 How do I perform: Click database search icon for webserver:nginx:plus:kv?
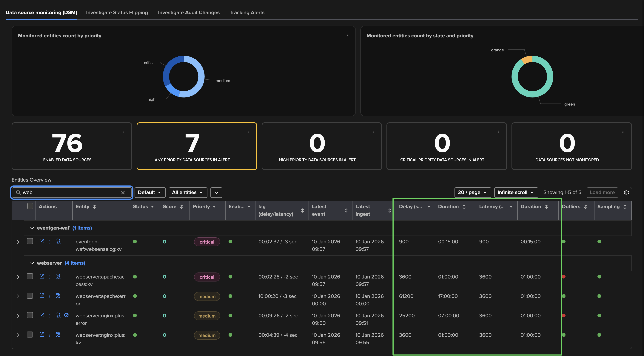[x=58, y=335]
